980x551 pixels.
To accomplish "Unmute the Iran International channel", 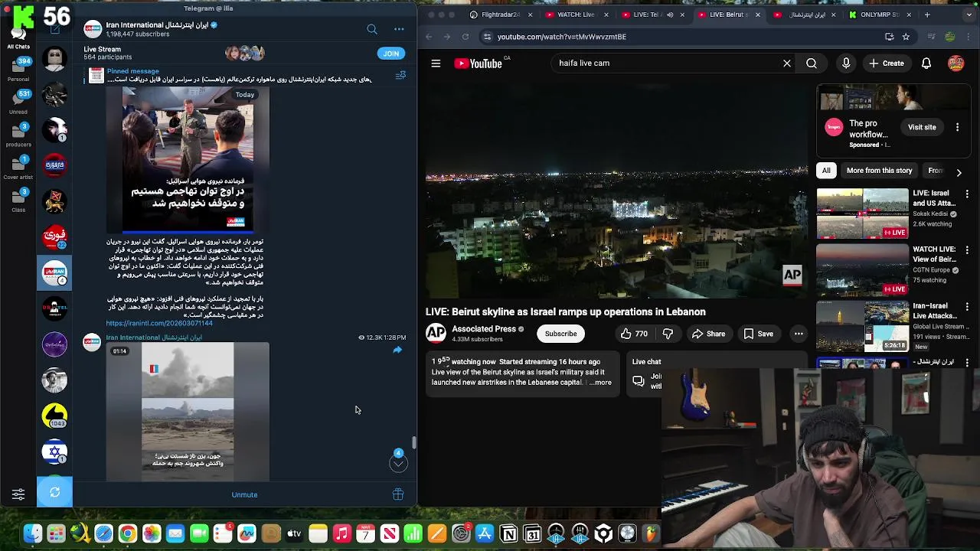I will click(244, 494).
